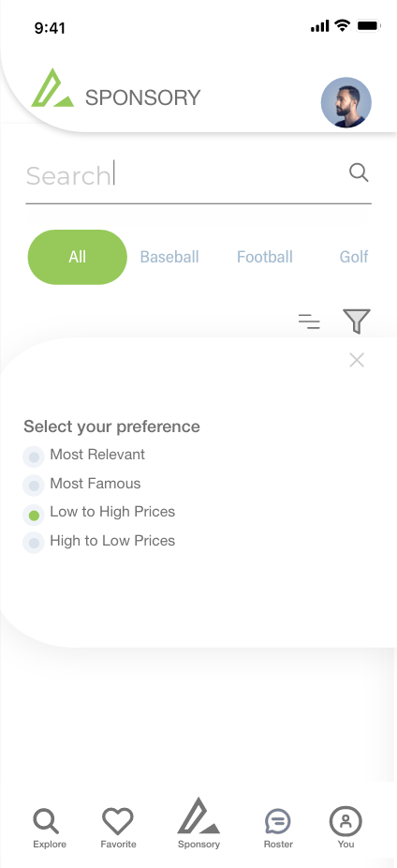Screen dimensions: 397x868
Task: Close the preference panel with X
Action: click(357, 360)
